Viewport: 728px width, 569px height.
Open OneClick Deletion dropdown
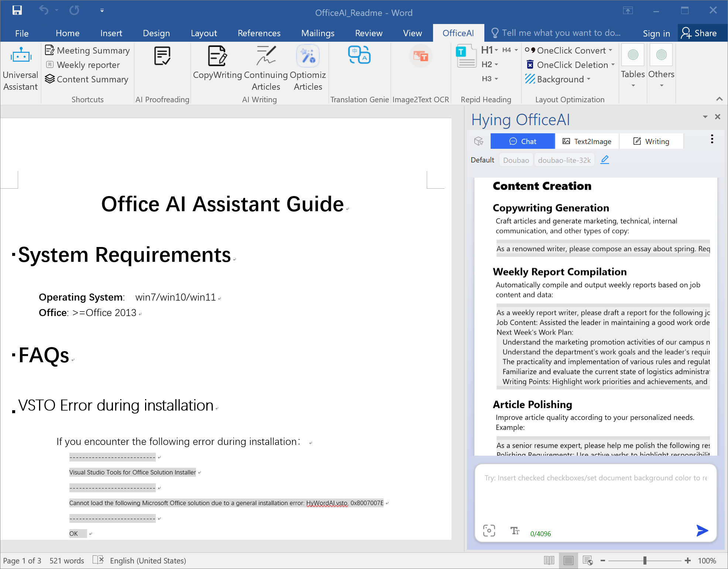tap(570, 65)
